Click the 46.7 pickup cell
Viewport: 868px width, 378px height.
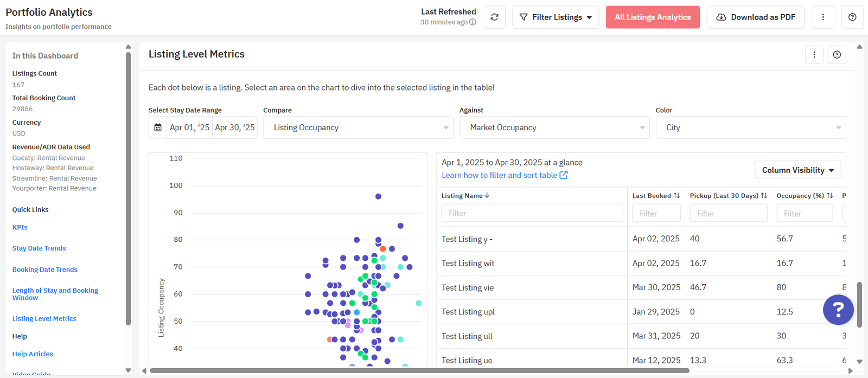click(x=698, y=287)
